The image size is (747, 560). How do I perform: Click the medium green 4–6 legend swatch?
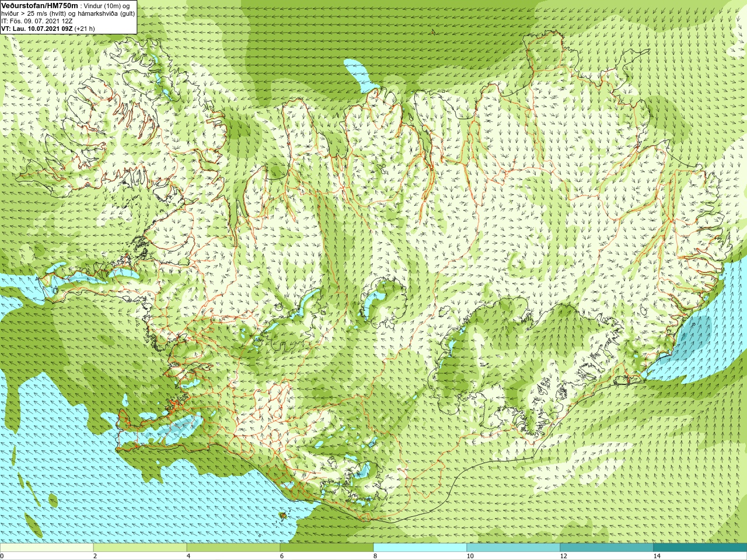pyautogui.click(x=233, y=548)
